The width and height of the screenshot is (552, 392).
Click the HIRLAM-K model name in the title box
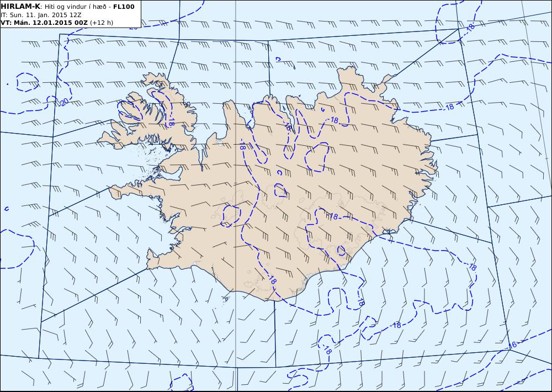point(20,7)
